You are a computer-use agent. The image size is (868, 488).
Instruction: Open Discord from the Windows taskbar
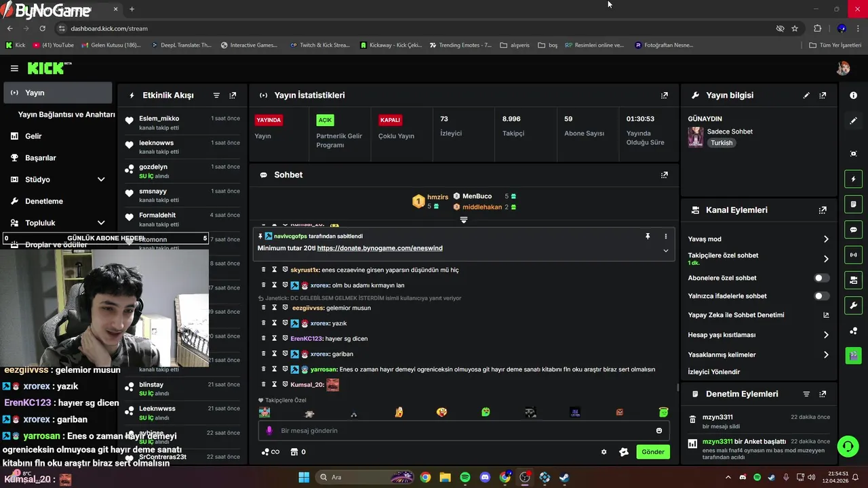click(485, 477)
